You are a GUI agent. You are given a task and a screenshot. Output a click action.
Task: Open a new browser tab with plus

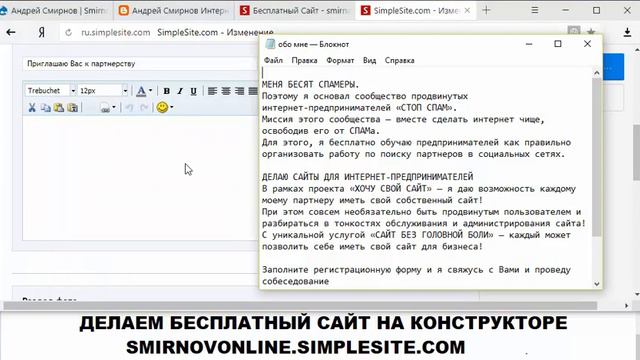(x=486, y=10)
